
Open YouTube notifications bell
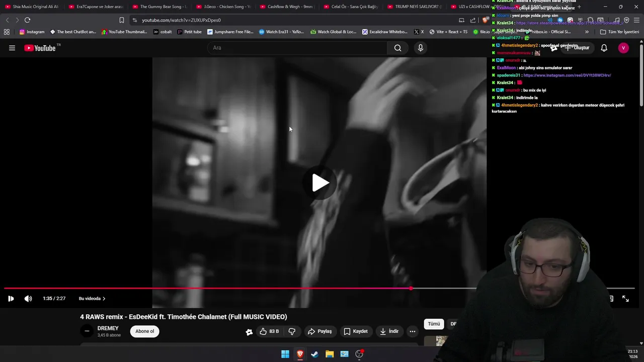[x=604, y=48]
